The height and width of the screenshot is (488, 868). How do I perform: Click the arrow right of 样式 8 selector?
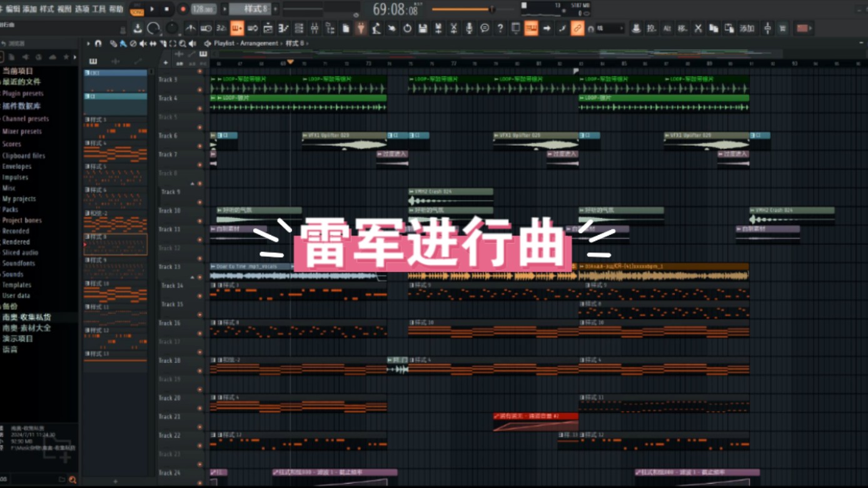point(275,9)
